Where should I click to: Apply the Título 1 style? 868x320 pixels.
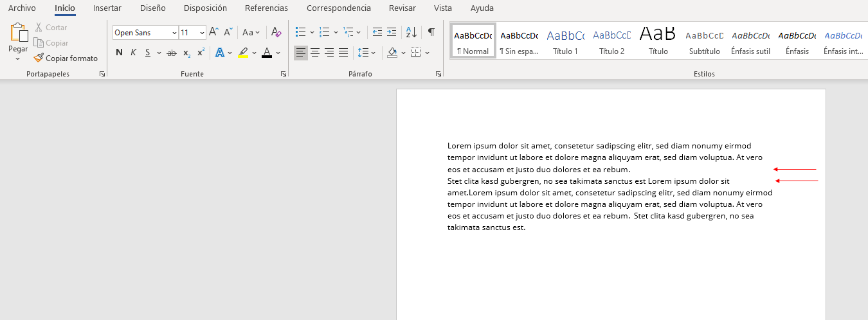[565, 41]
